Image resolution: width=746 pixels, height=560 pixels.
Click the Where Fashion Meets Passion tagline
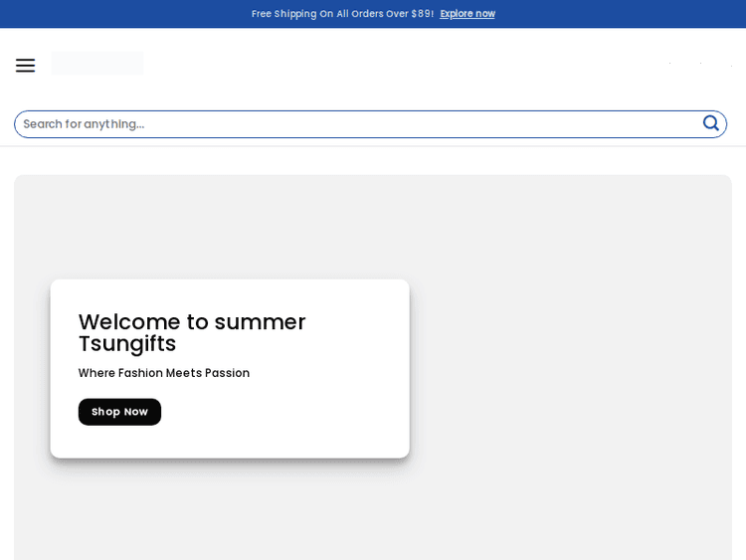click(164, 373)
